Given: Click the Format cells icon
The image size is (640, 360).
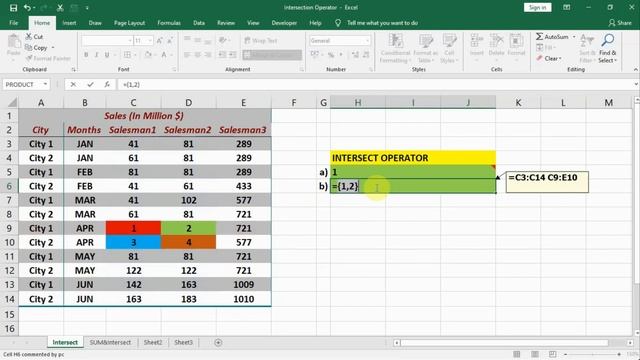Looking at the screenshot, I should click(x=516, y=41).
